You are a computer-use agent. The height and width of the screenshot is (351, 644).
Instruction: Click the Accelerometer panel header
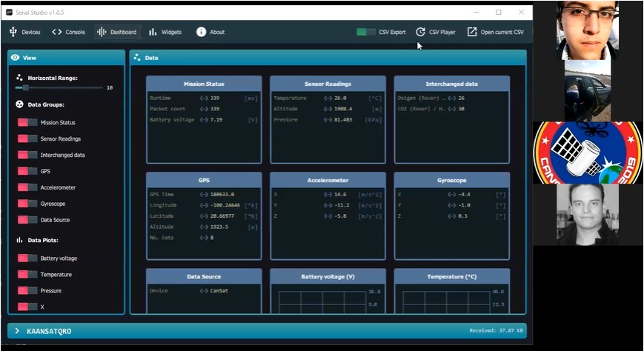click(328, 179)
